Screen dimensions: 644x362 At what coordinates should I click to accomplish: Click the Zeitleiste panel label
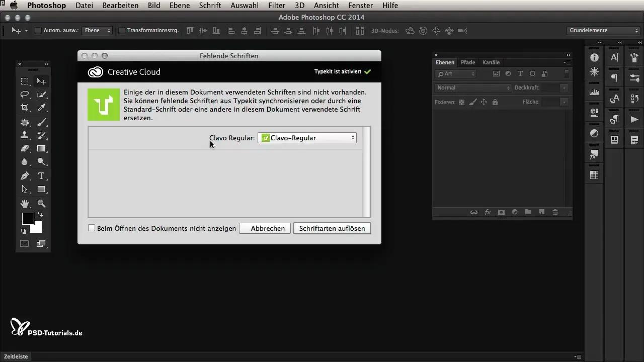pos(16,356)
